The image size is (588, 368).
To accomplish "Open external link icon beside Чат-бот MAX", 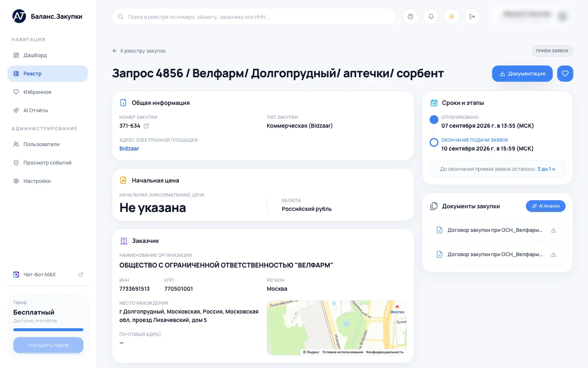I will [x=81, y=275].
